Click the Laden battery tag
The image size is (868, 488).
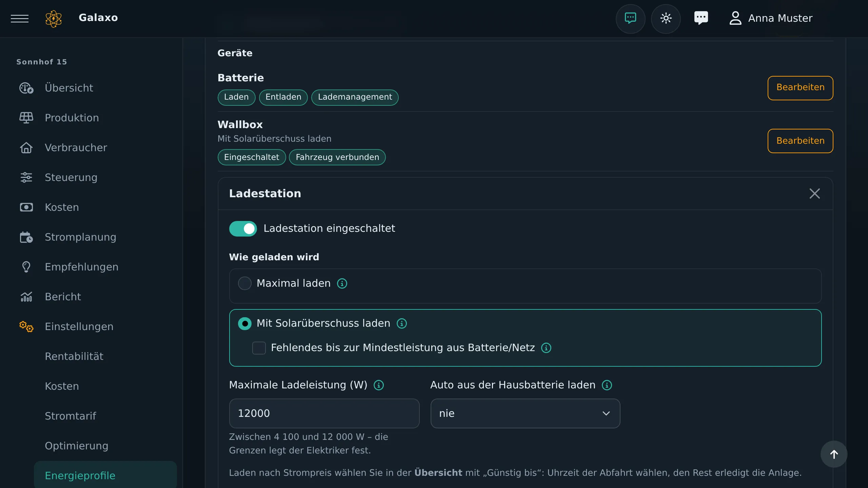point(236,97)
